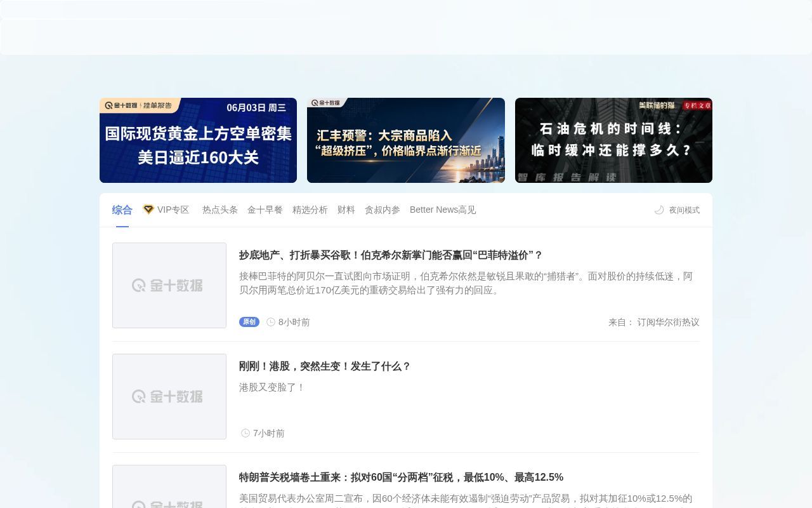Viewport: 812px width, 508px height.
Task: Switch to 热点头条 tab
Action: click(220, 210)
